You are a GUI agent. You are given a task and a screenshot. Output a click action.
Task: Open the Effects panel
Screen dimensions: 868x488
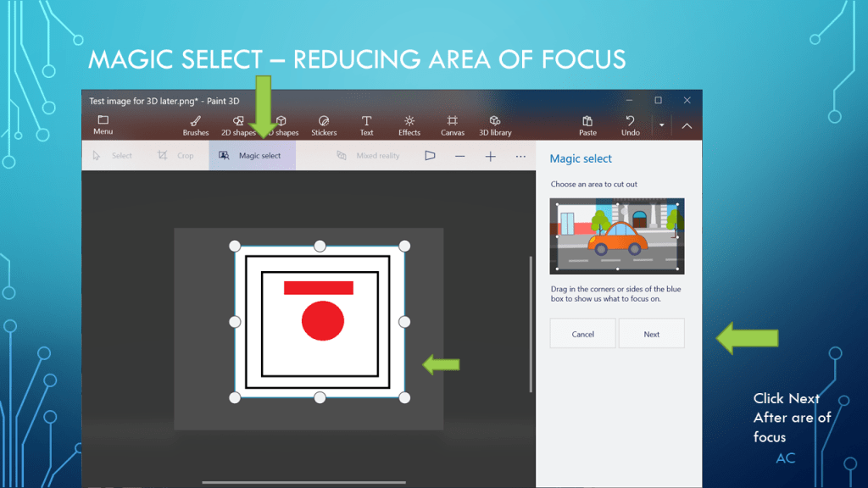pos(409,125)
